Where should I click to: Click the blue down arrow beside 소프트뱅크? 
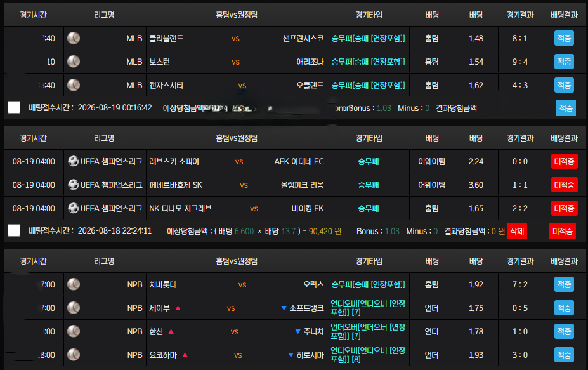284,308
